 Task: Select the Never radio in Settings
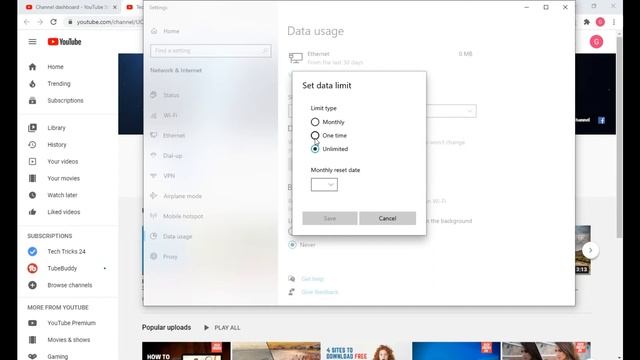(x=292, y=245)
